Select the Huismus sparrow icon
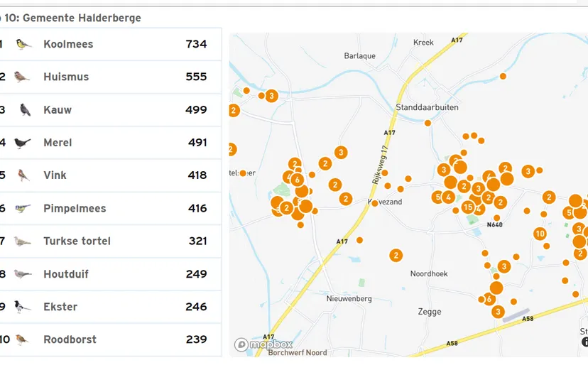588x392 pixels. click(23, 77)
